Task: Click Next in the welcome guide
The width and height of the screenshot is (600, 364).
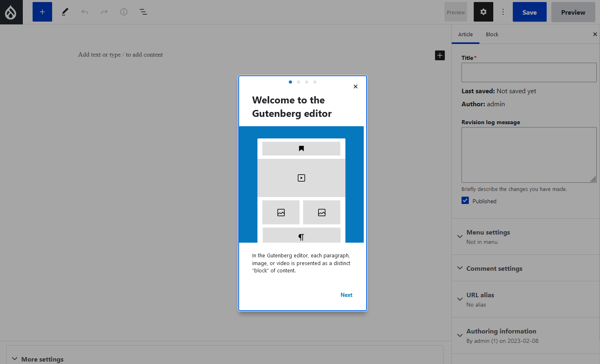Action: pos(346,295)
